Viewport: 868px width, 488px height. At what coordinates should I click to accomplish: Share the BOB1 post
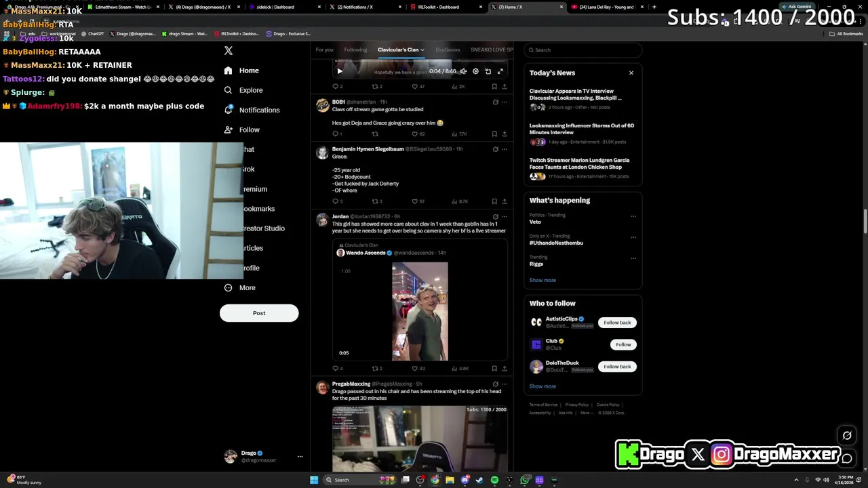[x=505, y=134]
